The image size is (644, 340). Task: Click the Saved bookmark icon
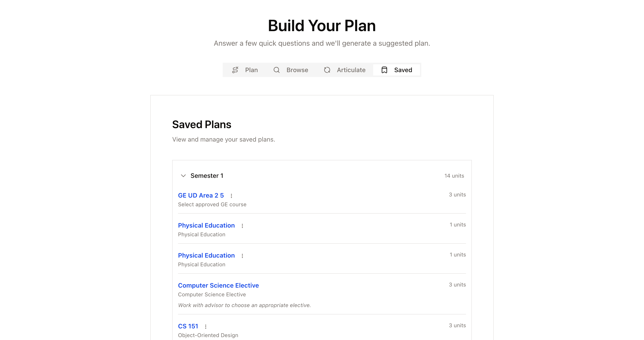384,70
